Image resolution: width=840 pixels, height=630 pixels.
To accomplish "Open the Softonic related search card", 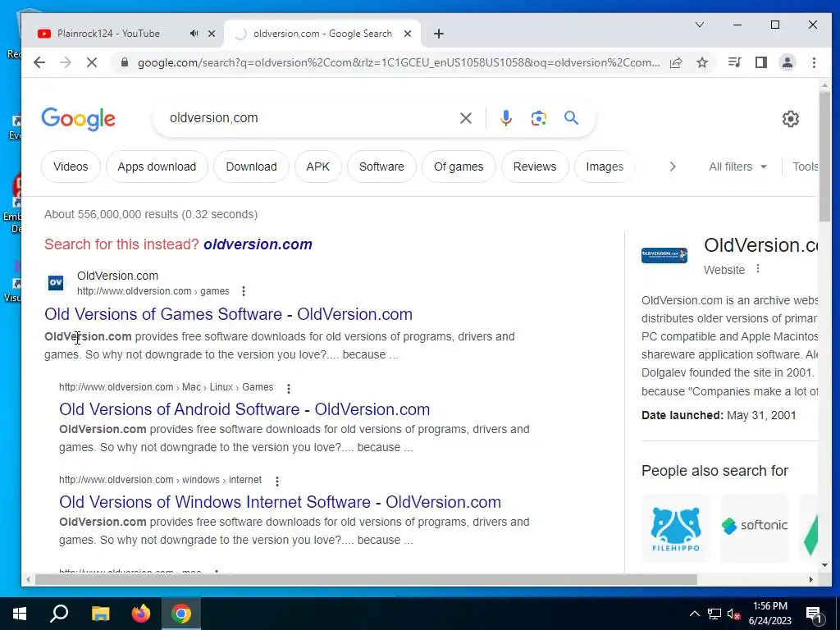I will click(x=755, y=527).
